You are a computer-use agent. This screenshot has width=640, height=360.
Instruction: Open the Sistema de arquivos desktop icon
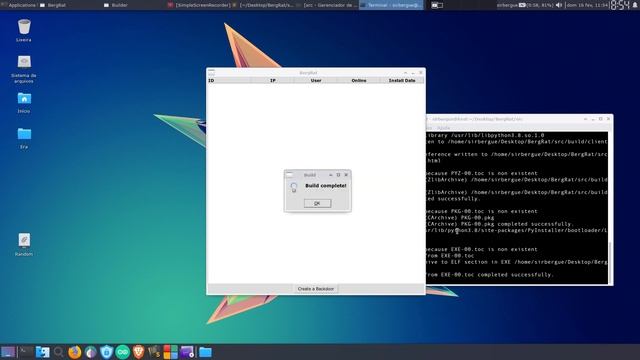click(x=24, y=69)
